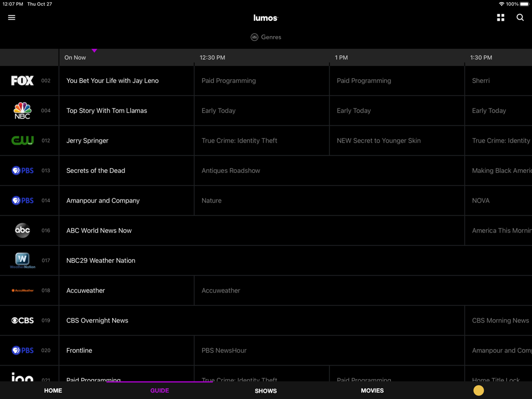Screen dimensions: 532x399
Task: Select FOX Paid Programming at 1 PM
Action: tap(397, 80)
